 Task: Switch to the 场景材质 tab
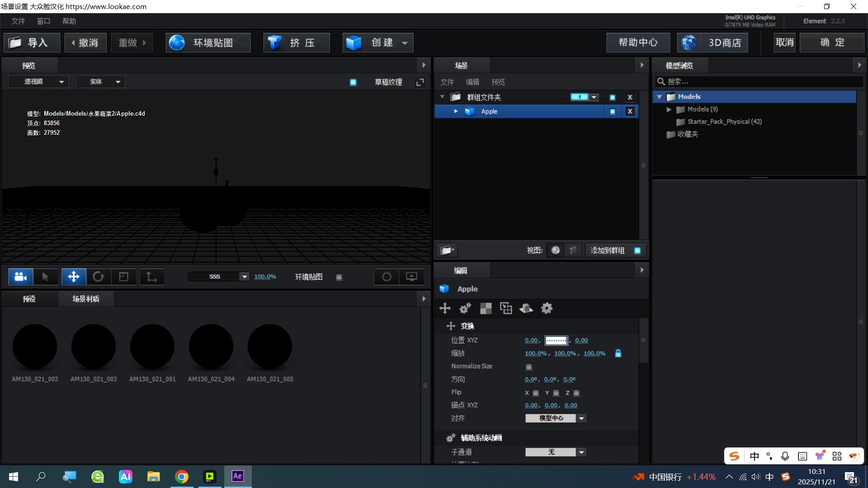click(x=86, y=299)
